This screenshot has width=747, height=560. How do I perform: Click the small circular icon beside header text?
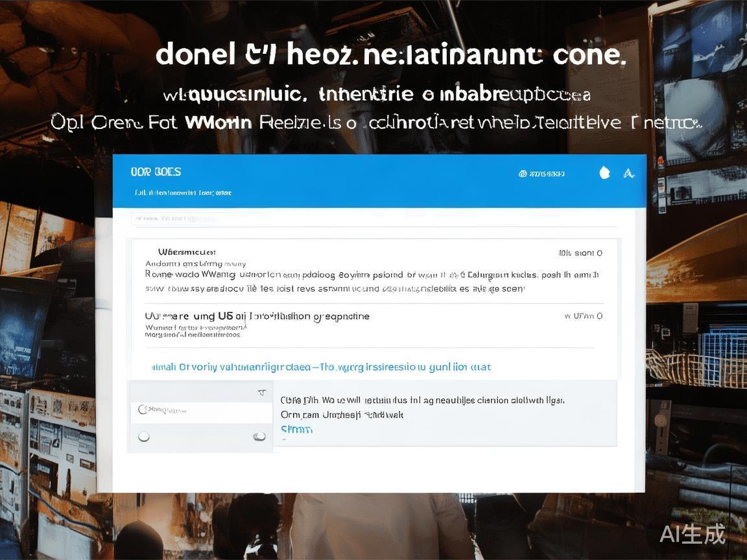click(522, 174)
